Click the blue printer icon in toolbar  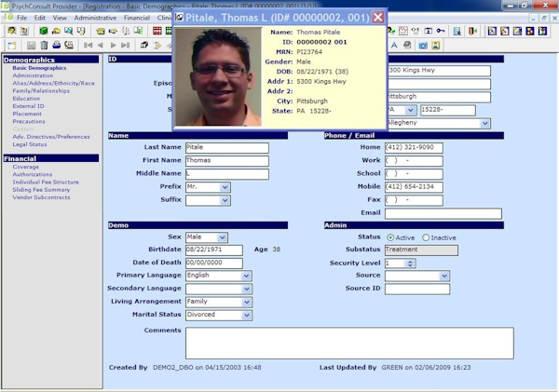click(x=56, y=45)
